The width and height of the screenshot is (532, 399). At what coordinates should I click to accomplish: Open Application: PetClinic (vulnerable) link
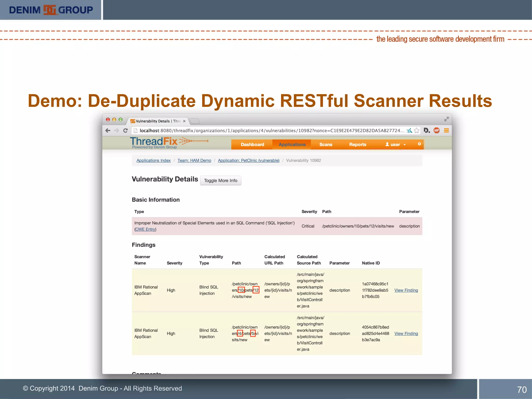(x=249, y=161)
